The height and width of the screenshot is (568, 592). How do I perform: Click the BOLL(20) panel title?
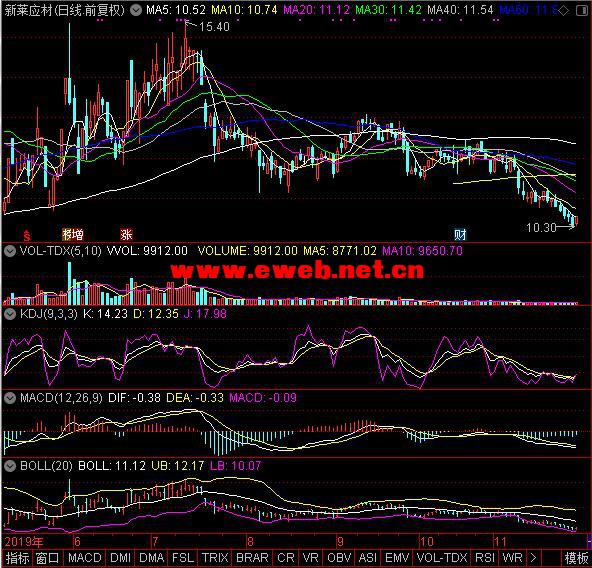(46, 466)
